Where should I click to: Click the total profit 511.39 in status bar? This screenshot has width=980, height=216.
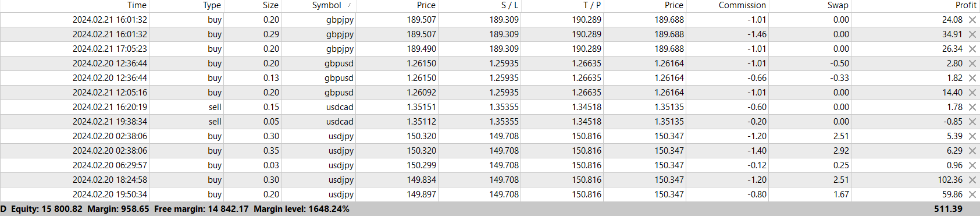(x=948, y=209)
